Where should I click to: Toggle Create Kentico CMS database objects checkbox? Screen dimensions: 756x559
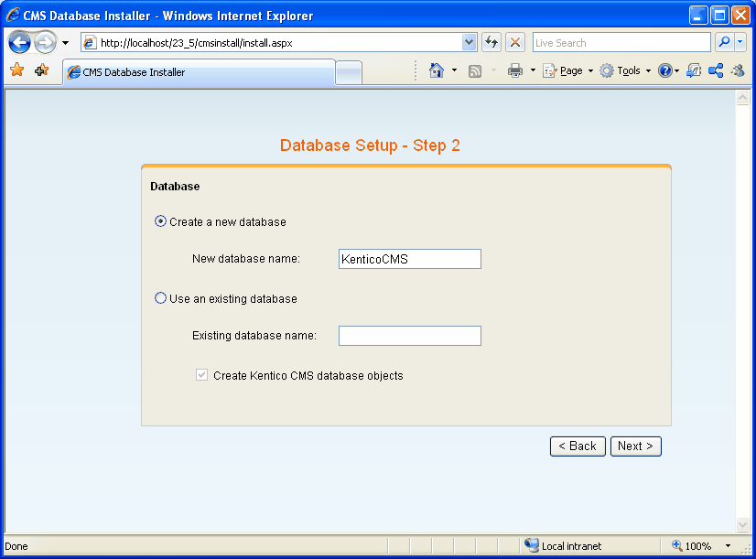point(202,375)
